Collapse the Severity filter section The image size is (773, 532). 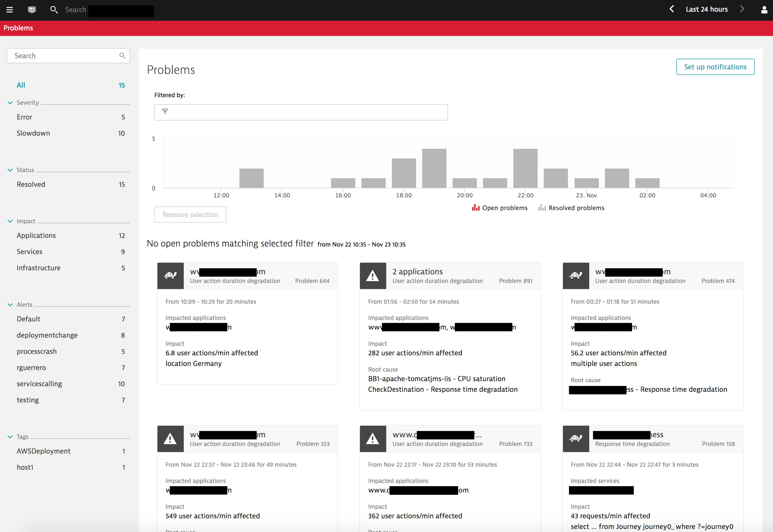pos(10,103)
